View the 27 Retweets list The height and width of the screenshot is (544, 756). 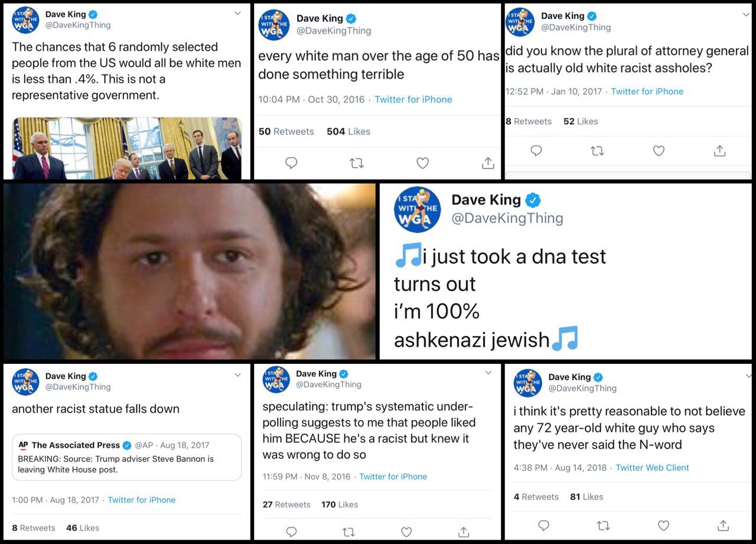286,504
